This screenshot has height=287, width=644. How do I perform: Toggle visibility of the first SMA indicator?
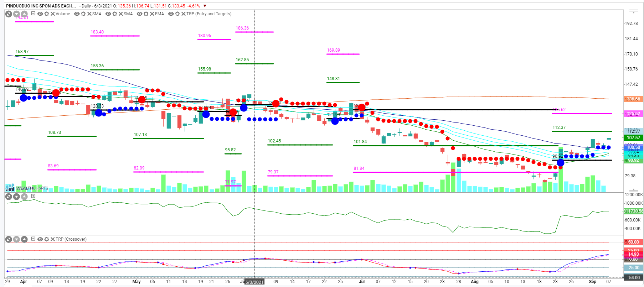[x=77, y=14]
